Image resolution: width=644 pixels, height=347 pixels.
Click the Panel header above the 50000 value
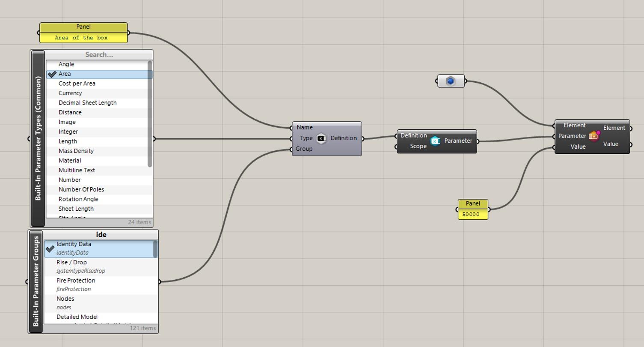point(472,203)
